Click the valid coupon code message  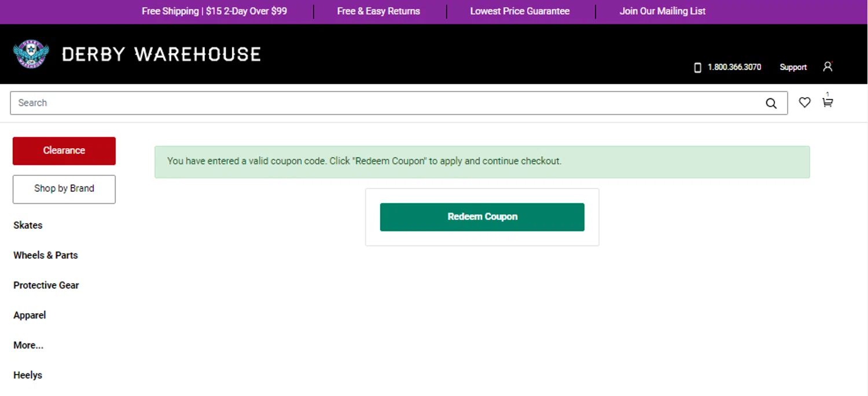point(365,161)
